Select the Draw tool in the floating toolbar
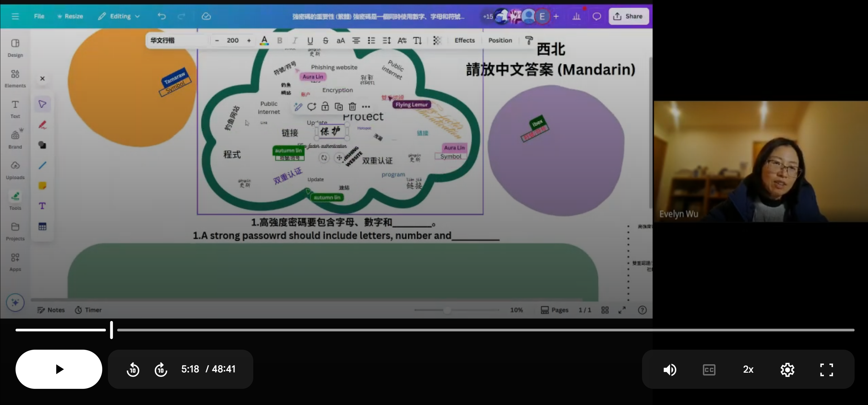868x405 pixels. click(x=42, y=125)
